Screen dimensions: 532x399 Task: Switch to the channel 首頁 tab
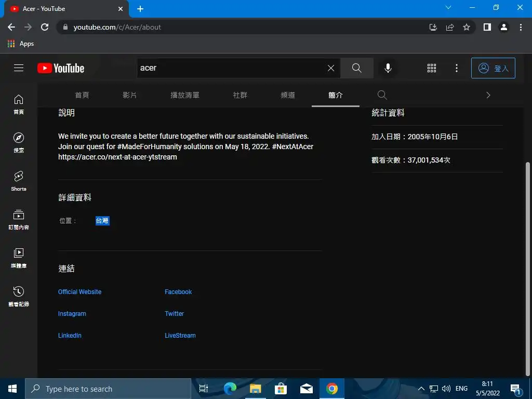[x=82, y=96]
